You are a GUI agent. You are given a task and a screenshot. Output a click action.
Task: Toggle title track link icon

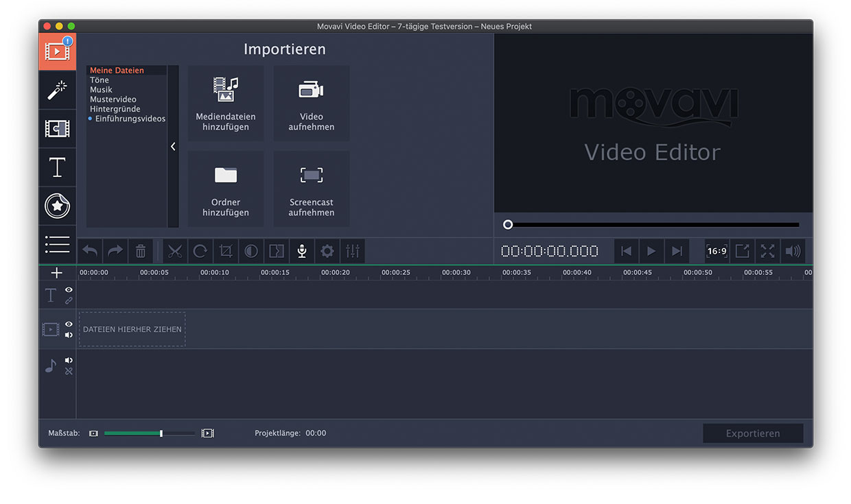(x=69, y=301)
